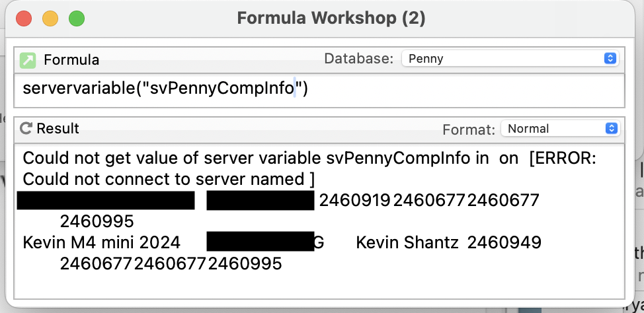This screenshot has width=644, height=313.
Task: Click the Database: label
Action: tap(360, 59)
